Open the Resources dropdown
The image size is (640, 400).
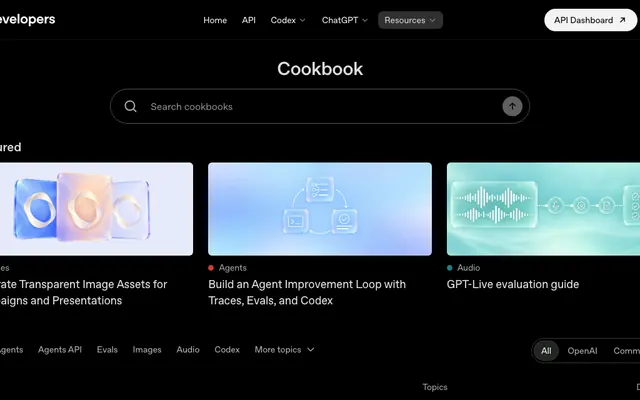[x=410, y=20]
